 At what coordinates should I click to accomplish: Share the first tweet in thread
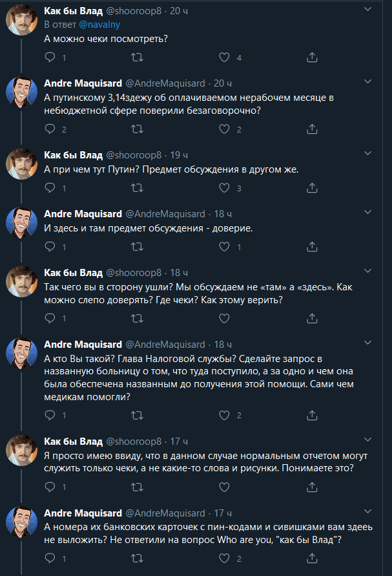point(312,58)
